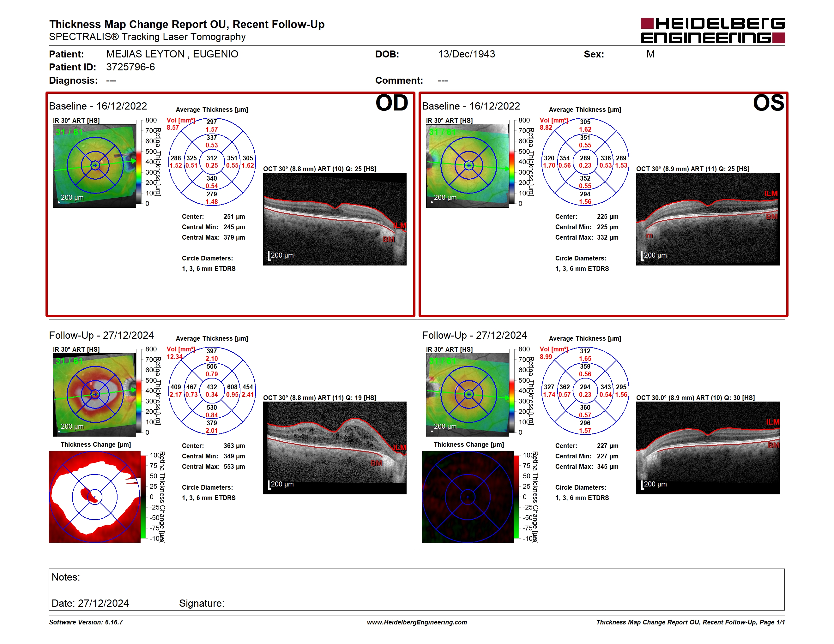Click the OS thickness change color scale
The width and height of the screenshot is (834, 644).
(x=516, y=497)
